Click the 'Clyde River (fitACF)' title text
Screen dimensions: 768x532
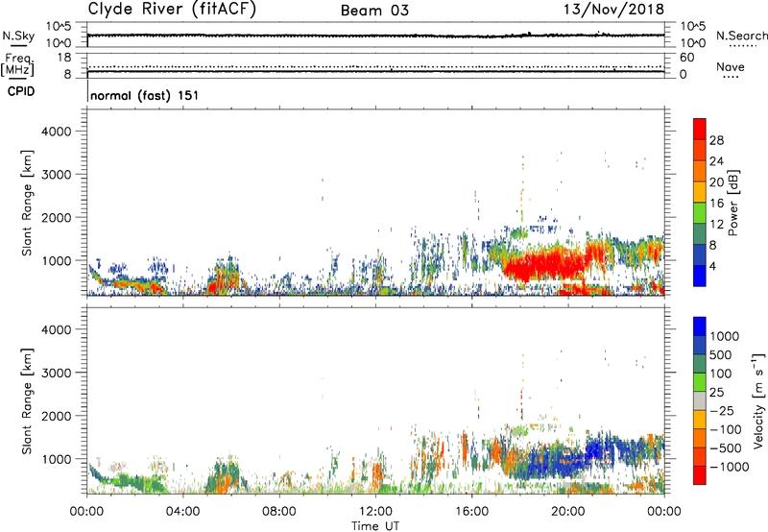(x=172, y=9)
